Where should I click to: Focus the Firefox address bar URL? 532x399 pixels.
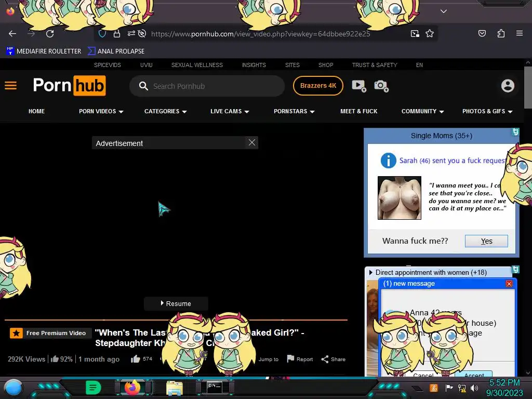(x=261, y=34)
